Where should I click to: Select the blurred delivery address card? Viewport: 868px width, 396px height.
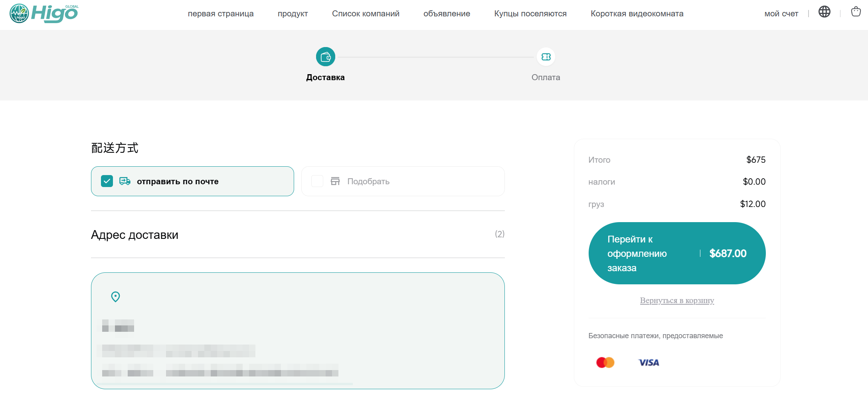coord(298,331)
